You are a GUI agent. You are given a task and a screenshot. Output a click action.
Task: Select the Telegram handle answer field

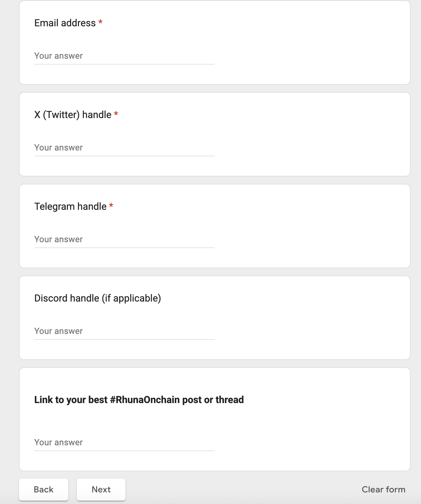pos(124,239)
